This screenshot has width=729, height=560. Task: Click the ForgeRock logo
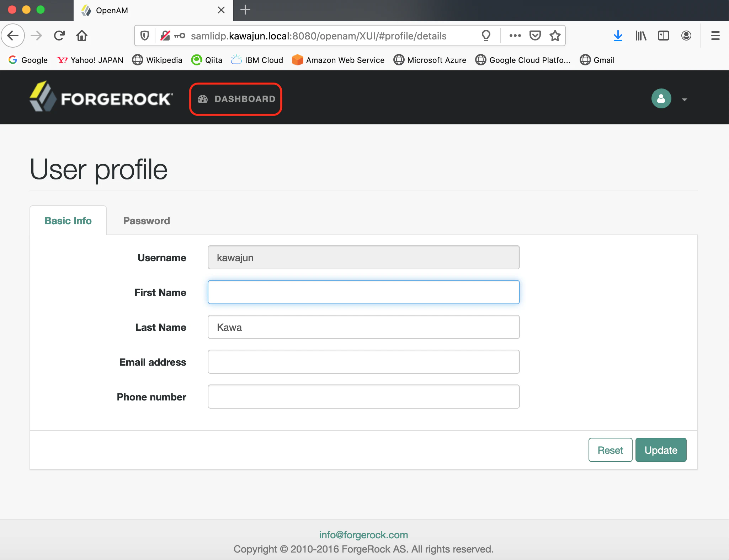coord(101,97)
